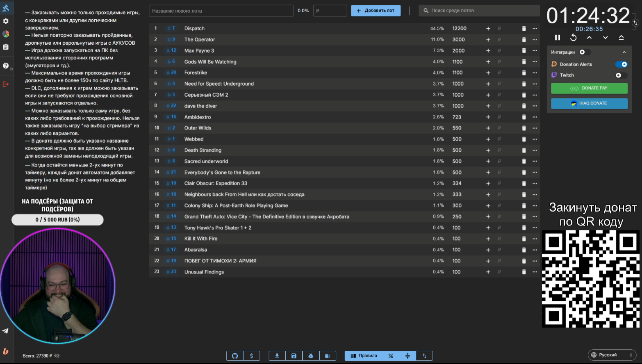Open more options for Unusual Findings lot
Screen dimensions: 642x364
pos(535,272)
